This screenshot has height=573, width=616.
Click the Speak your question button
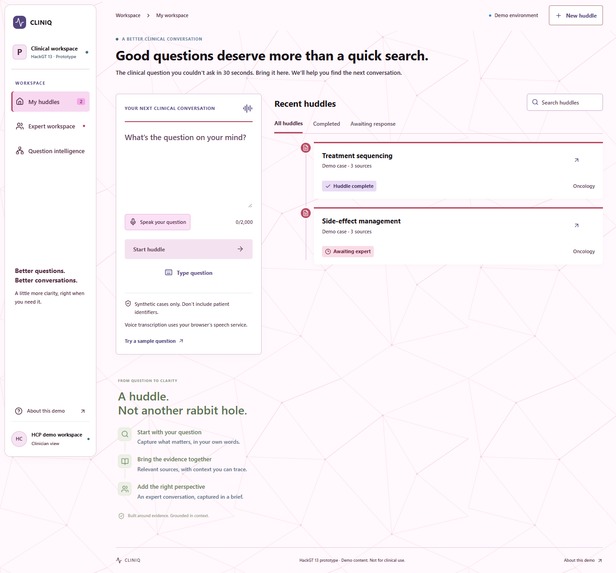[x=158, y=222]
